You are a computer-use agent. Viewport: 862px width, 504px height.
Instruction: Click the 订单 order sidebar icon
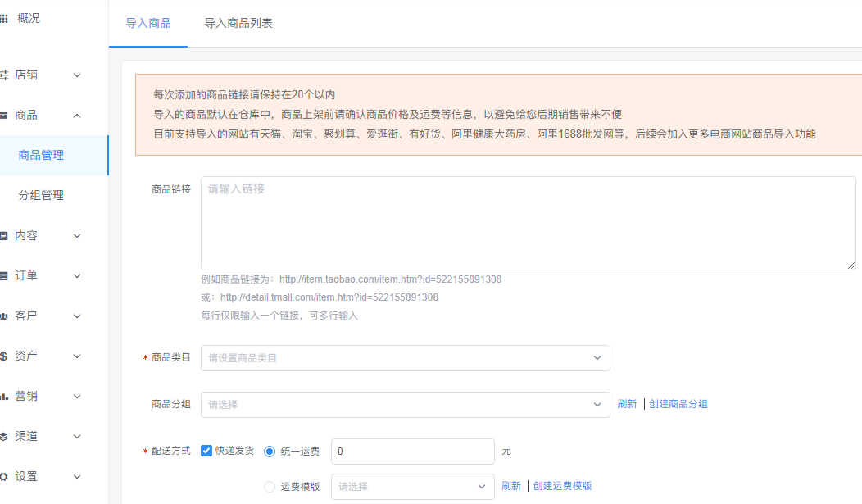[3, 276]
